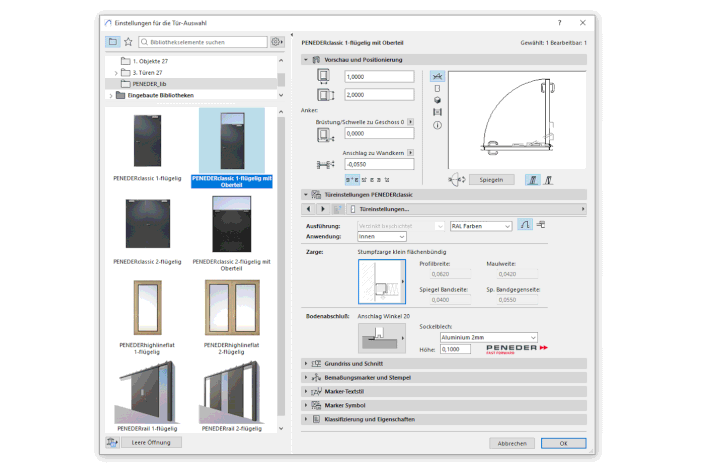Choose PENEDERclassic 1-flügelig thumbnail

(x=147, y=141)
